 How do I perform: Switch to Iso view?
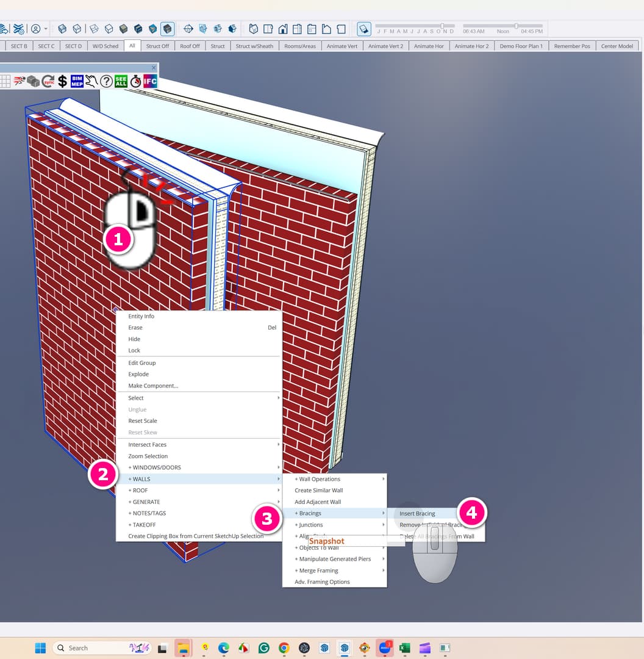pyautogui.click(x=253, y=29)
